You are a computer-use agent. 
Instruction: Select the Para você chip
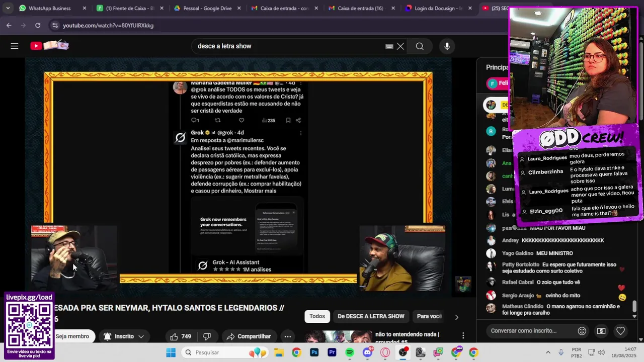pos(429,316)
